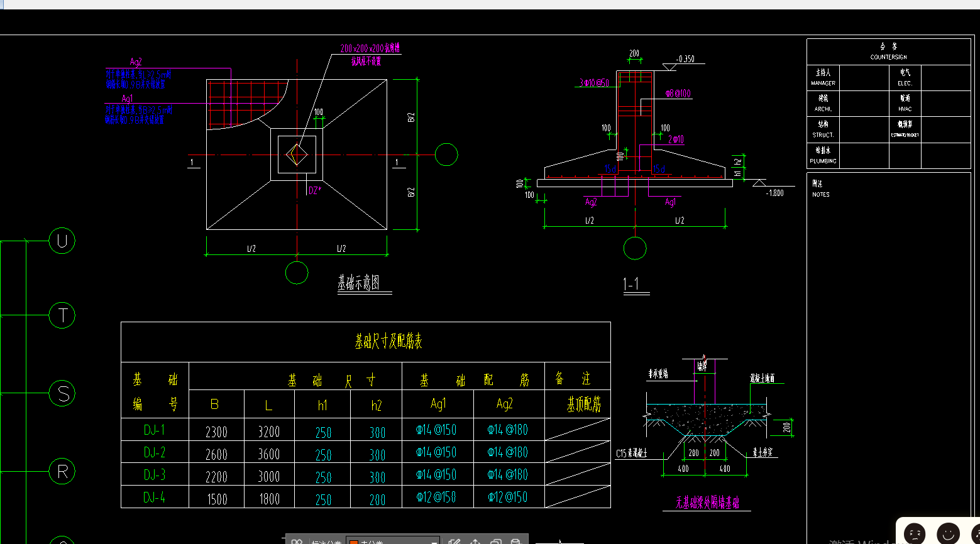980x544 pixels.
Task: Select grid axis bubble S
Action: (x=62, y=393)
